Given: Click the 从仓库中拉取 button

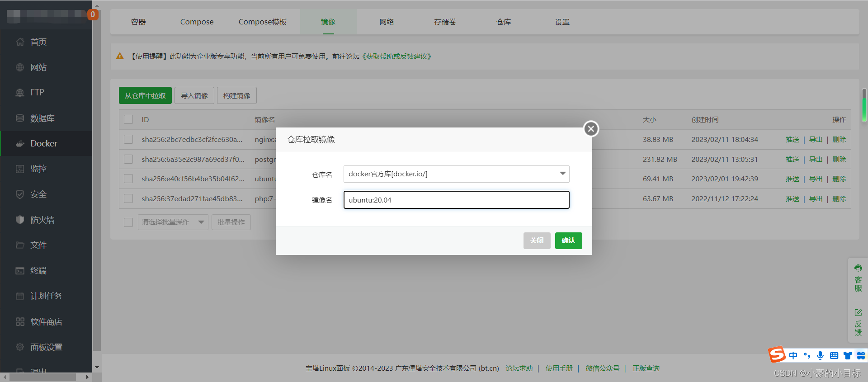Looking at the screenshot, I should pos(145,95).
